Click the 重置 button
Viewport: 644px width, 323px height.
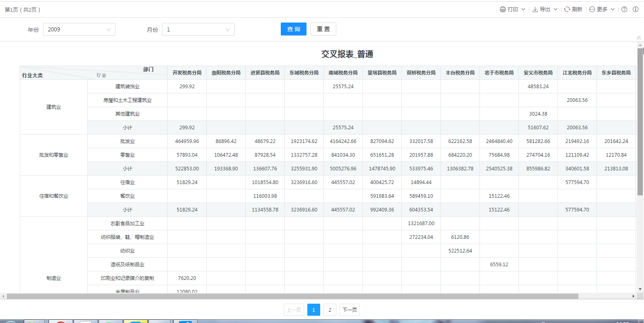pos(323,29)
